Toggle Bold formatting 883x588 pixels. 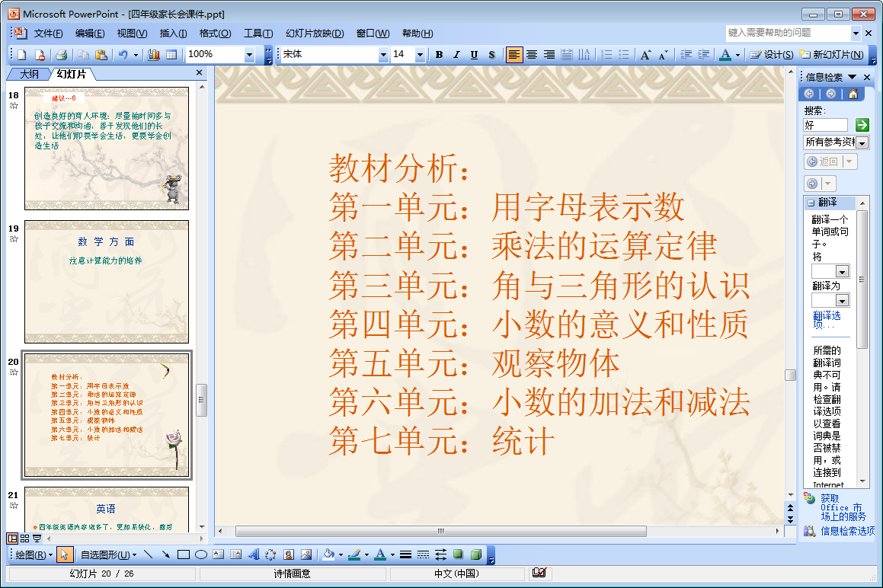click(440, 55)
